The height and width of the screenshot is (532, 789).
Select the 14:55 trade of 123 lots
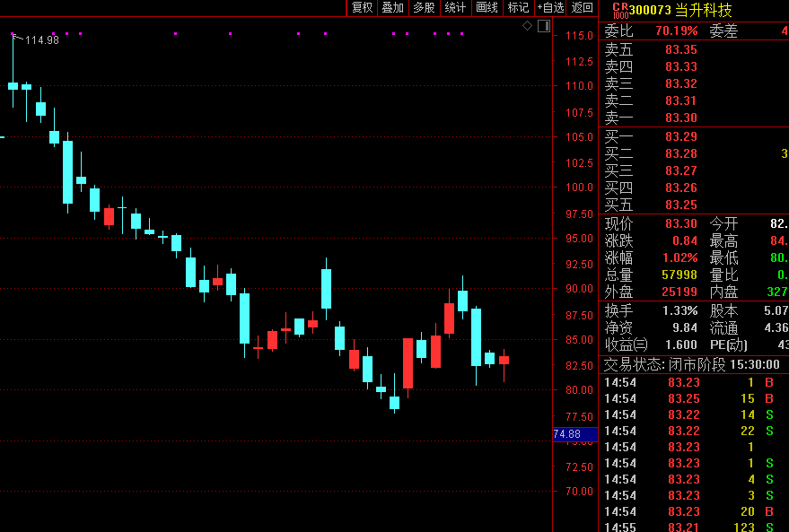(x=691, y=528)
